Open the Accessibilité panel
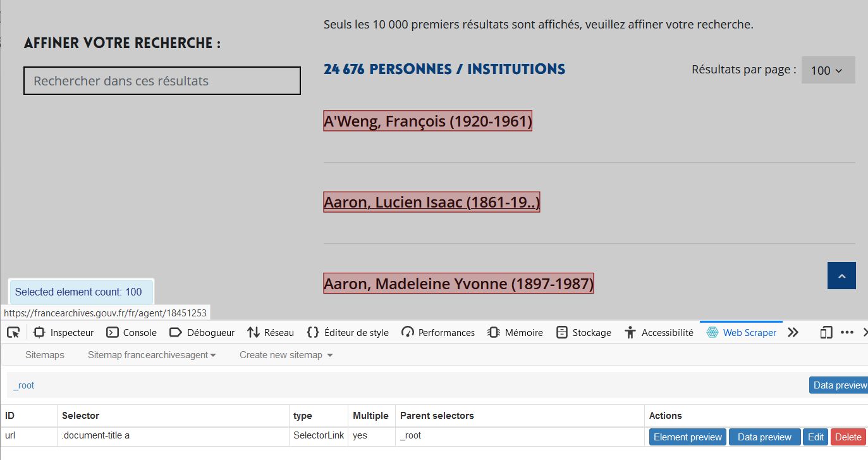868x460 pixels. (x=659, y=332)
